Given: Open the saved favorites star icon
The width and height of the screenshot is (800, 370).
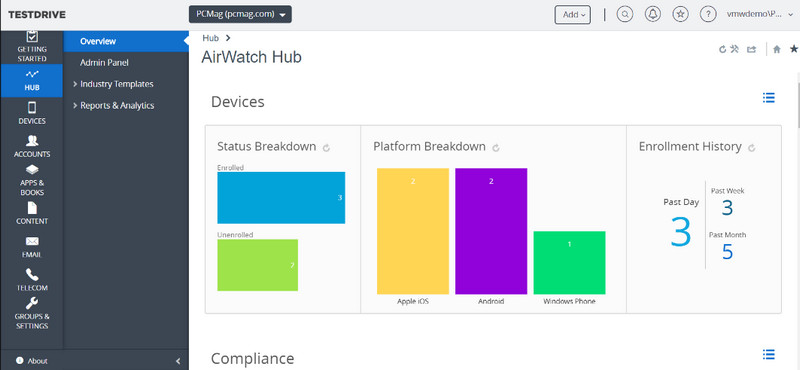Looking at the screenshot, I should [x=680, y=14].
